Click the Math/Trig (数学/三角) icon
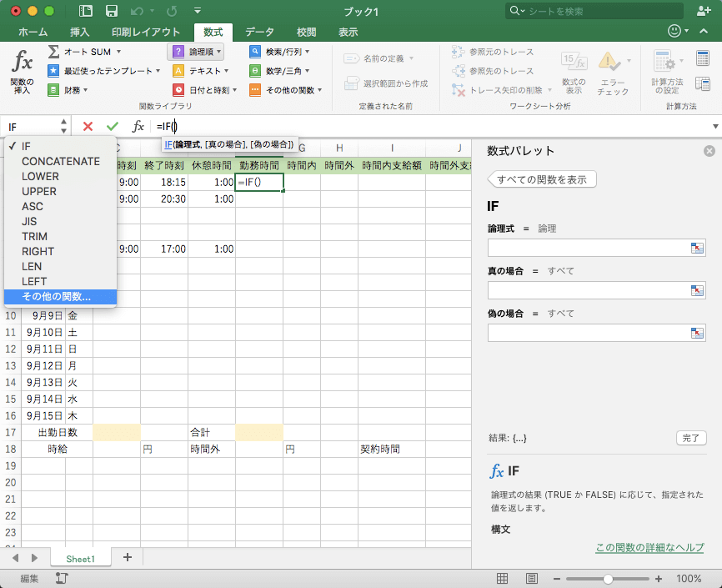 pyautogui.click(x=255, y=71)
